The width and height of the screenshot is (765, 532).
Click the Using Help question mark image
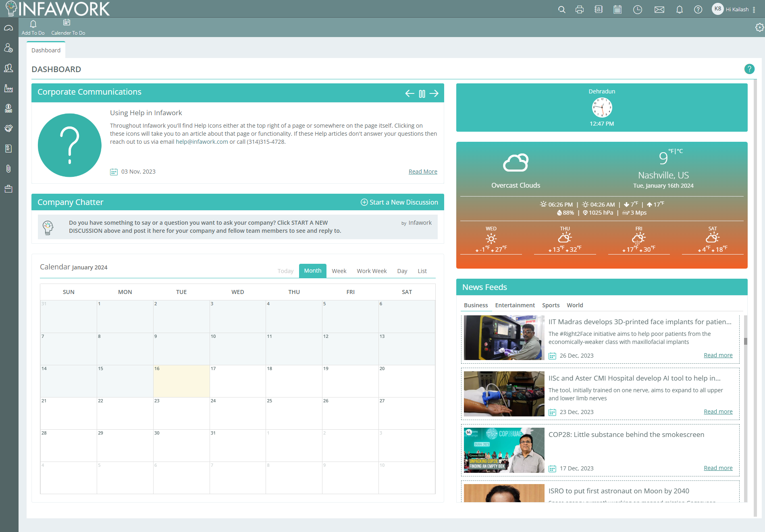pyautogui.click(x=70, y=145)
